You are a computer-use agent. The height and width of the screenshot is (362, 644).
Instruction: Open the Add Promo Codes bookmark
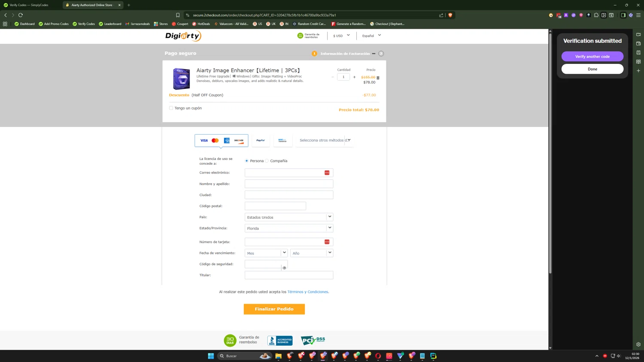coord(54,24)
